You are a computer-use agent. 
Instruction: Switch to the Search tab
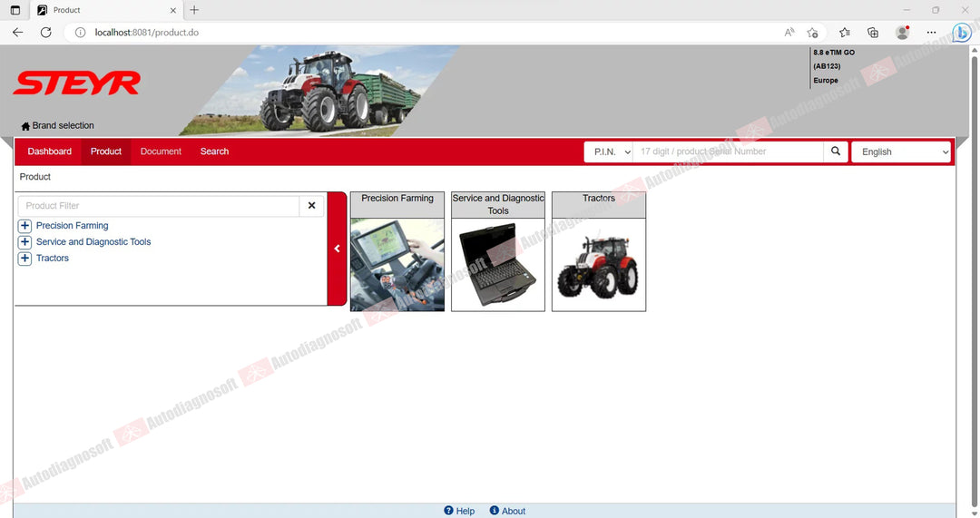214,151
